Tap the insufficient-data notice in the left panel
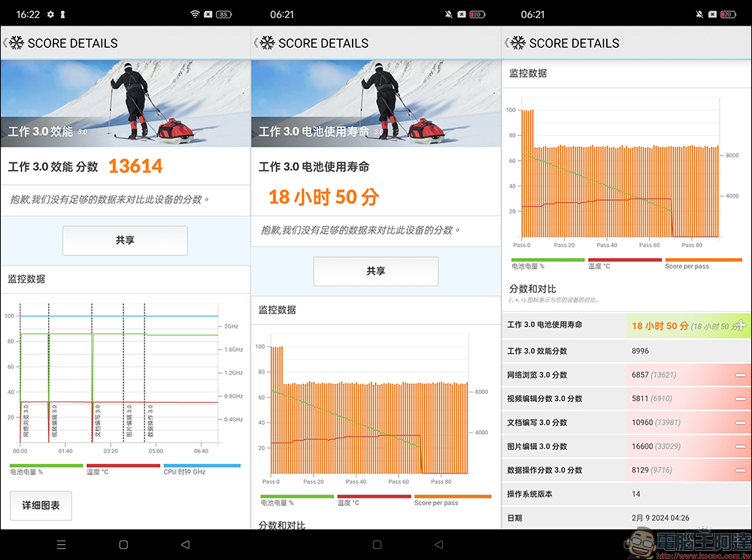752x560 pixels. pos(109,199)
